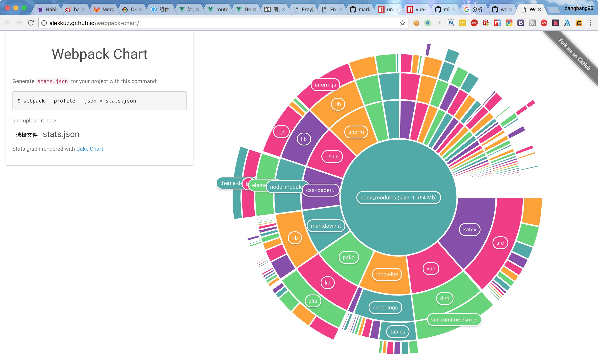Open the Bootstrap 'B' extension icon
Image resolution: width=598 pixels, height=364 pixels.
pos(521,23)
